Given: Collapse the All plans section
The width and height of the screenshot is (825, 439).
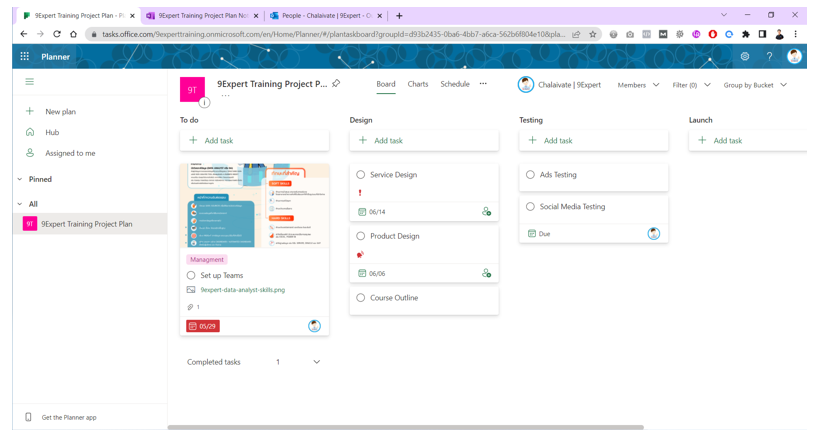Looking at the screenshot, I should click(x=19, y=204).
